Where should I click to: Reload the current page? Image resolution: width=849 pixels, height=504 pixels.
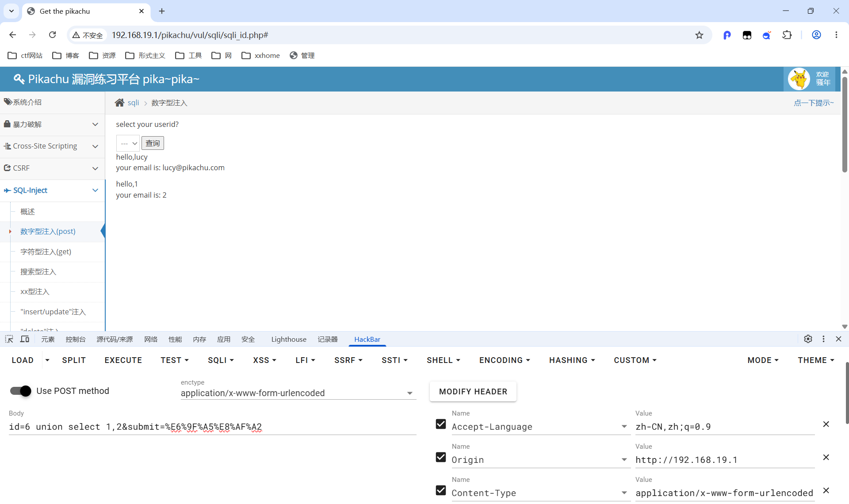tap(52, 35)
